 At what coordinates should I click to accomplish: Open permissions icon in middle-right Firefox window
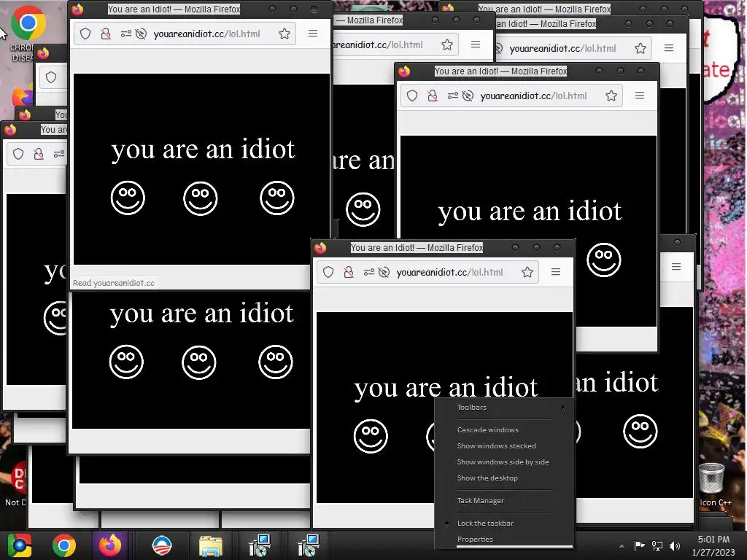pyautogui.click(x=452, y=96)
